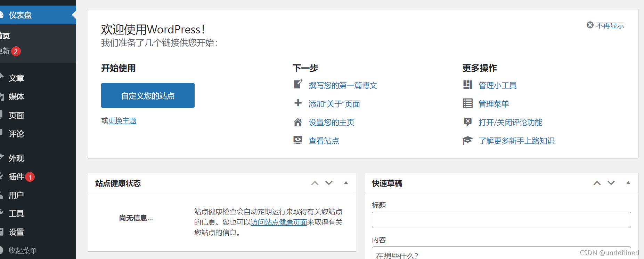Click the collapse menu circle icon
The image size is (644, 259).
tap(1, 250)
